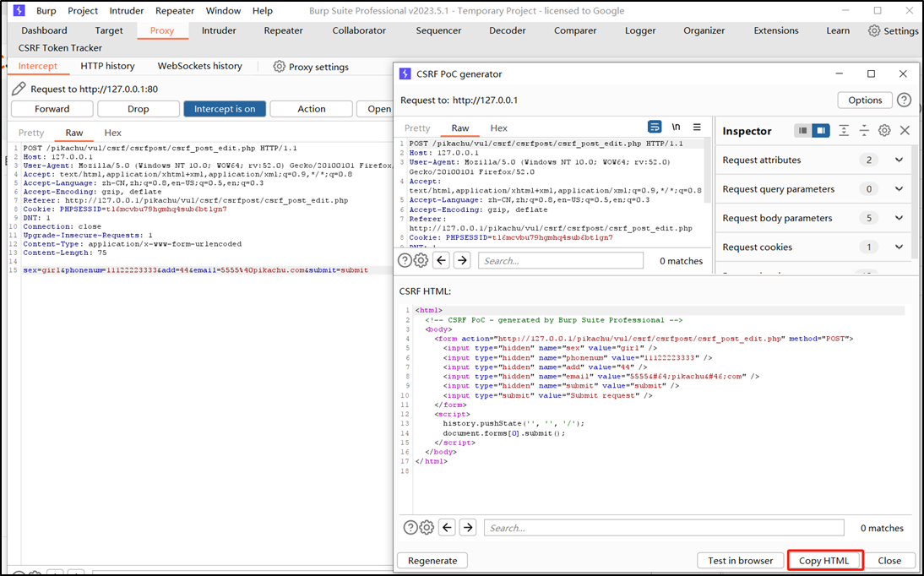Click Burp logo in CSRF PoC generator title
The height and width of the screenshot is (576, 924).
click(x=405, y=73)
